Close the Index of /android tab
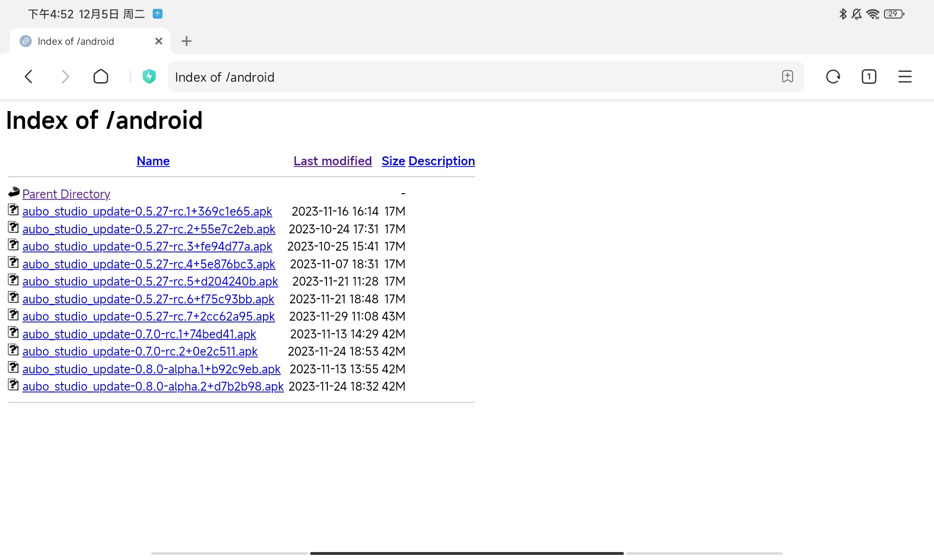The height and width of the screenshot is (560, 934). pos(159,41)
